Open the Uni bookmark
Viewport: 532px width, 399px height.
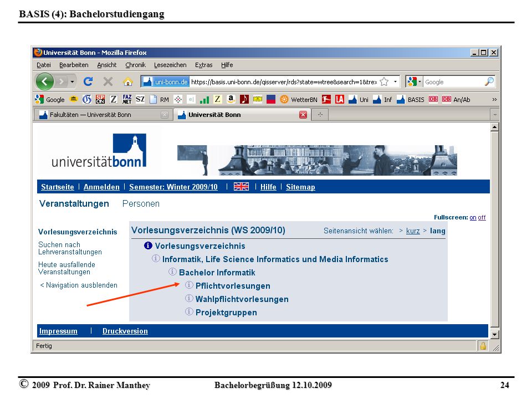[x=359, y=99]
